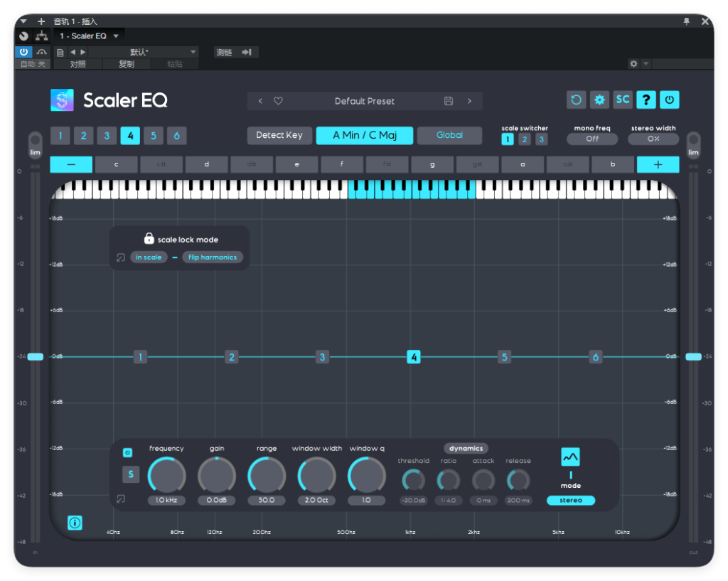Click the Global button

449,135
